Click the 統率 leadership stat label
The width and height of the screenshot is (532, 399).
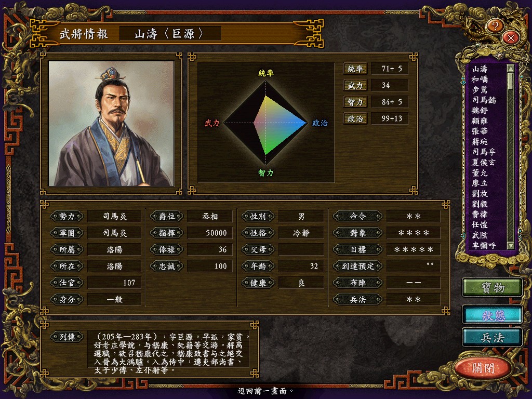point(355,69)
